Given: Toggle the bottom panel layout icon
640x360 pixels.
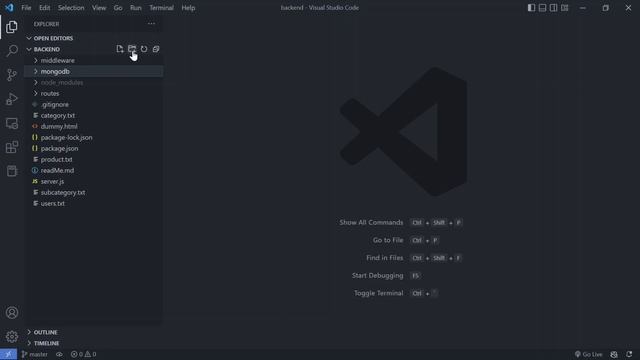Looking at the screenshot, I should click(542, 8).
